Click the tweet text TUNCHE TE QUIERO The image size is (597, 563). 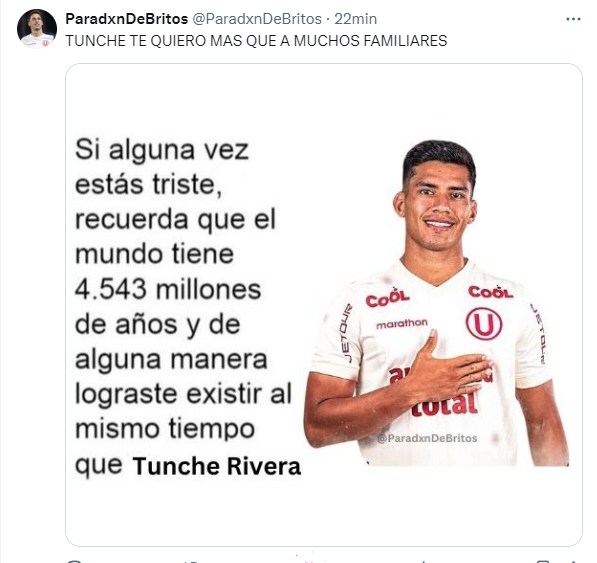tap(256, 41)
